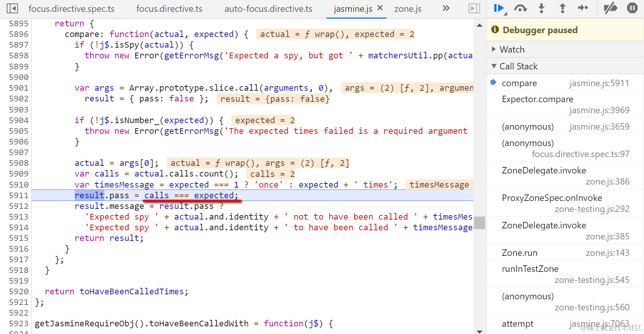Click 'toHaveBeenCalledWith' on line 5923
The height and width of the screenshot is (334, 644).
click(199, 324)
